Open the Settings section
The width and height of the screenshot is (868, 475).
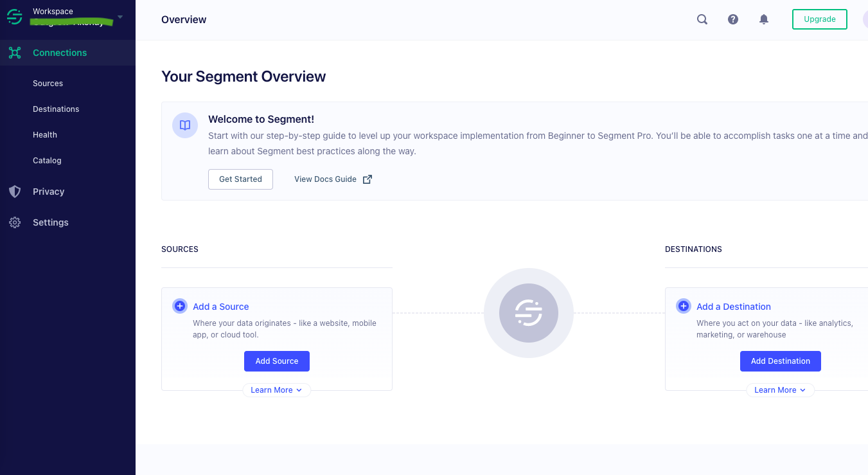coord(50,222)
